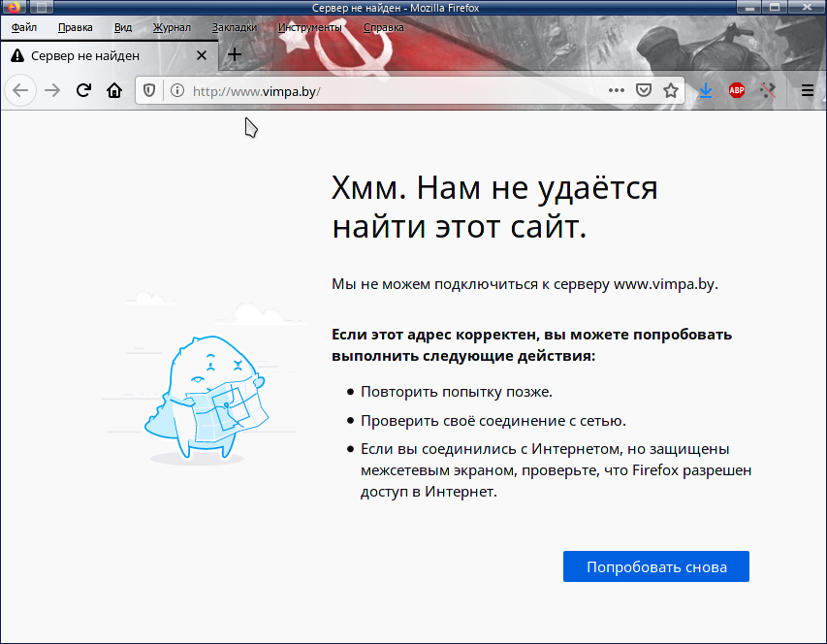Click the text 'Мы не можем подключиться к серверу www.vimpa.by.'

coord(525,284)
